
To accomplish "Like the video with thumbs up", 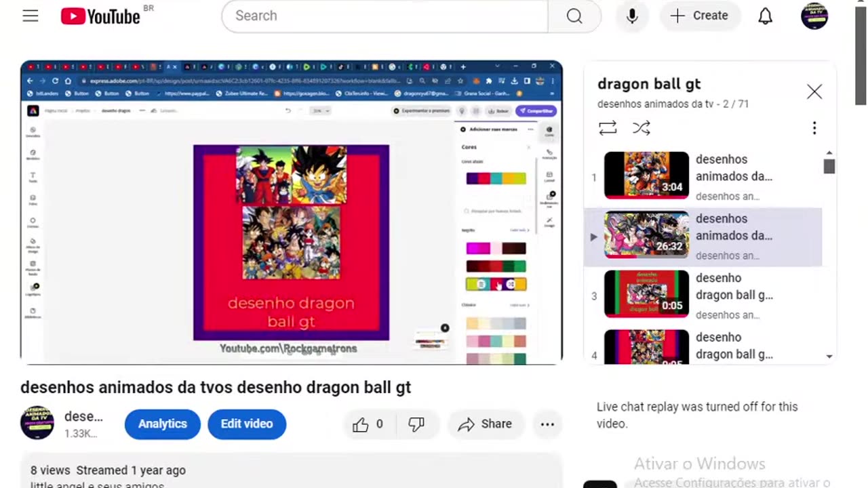I will click(368, 424).
